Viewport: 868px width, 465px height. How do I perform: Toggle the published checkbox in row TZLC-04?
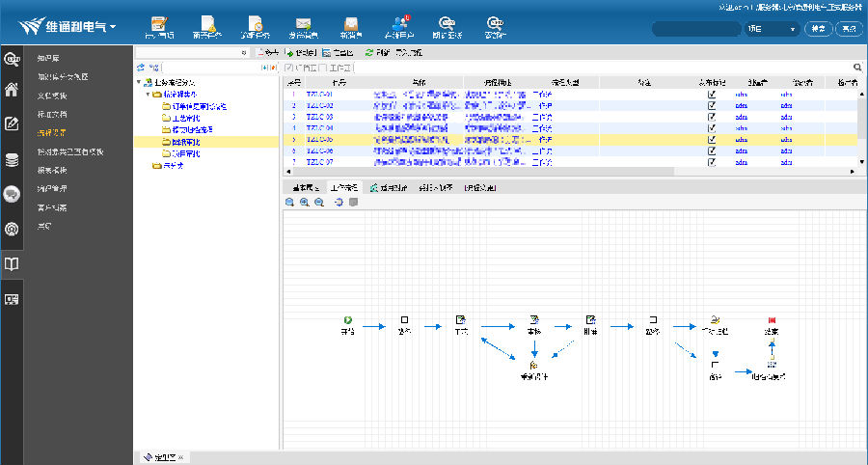[712, 127]
